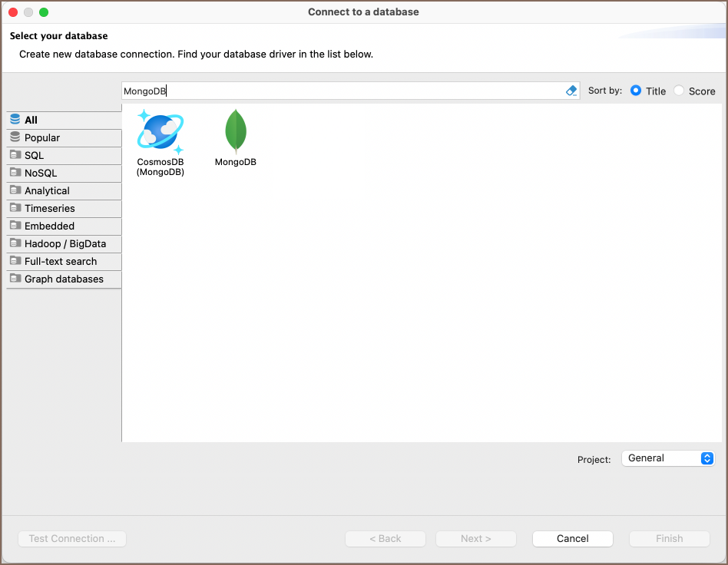Click the All category database icon
728x565 pixels.
[15, 120]
